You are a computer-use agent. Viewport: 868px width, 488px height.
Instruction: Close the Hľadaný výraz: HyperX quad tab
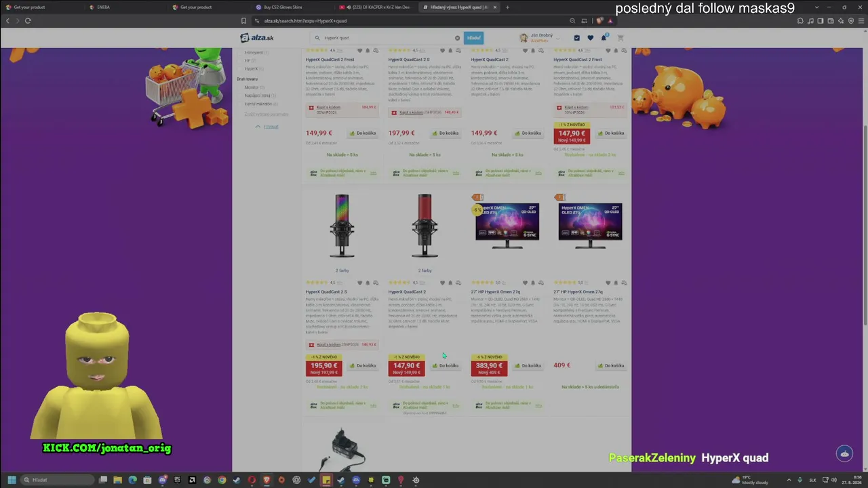pyautogui.click(x=495, y=7)
